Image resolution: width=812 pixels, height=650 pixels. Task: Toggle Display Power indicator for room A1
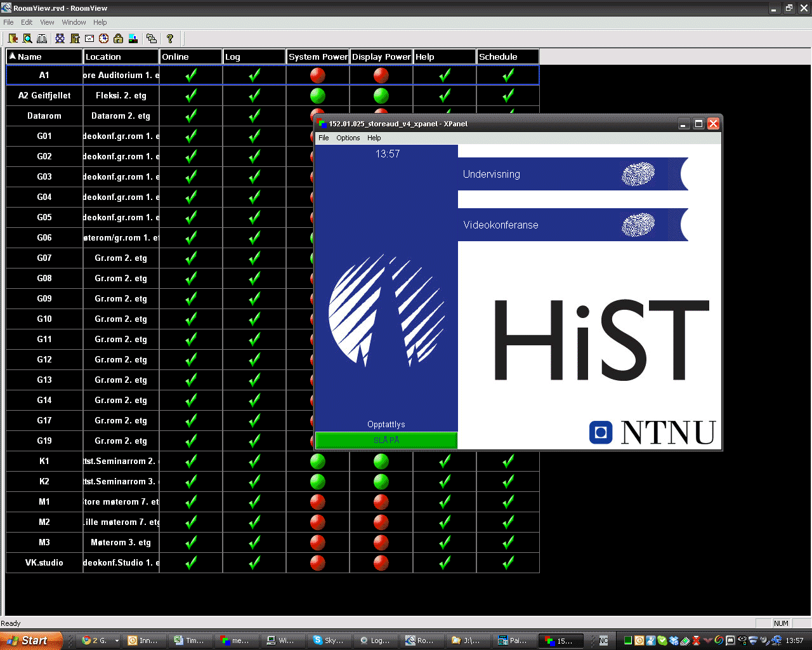pos(381,75)
